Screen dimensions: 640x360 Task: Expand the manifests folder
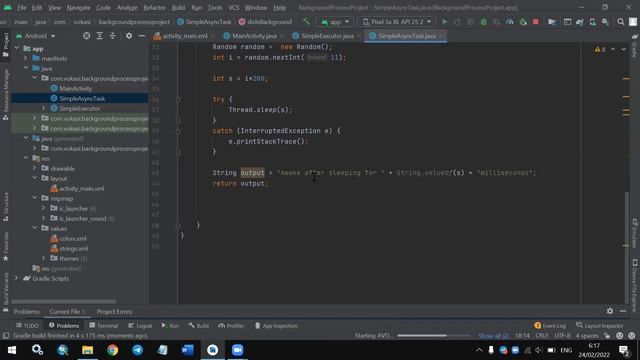pyautogui.click(x=26, y=58)
